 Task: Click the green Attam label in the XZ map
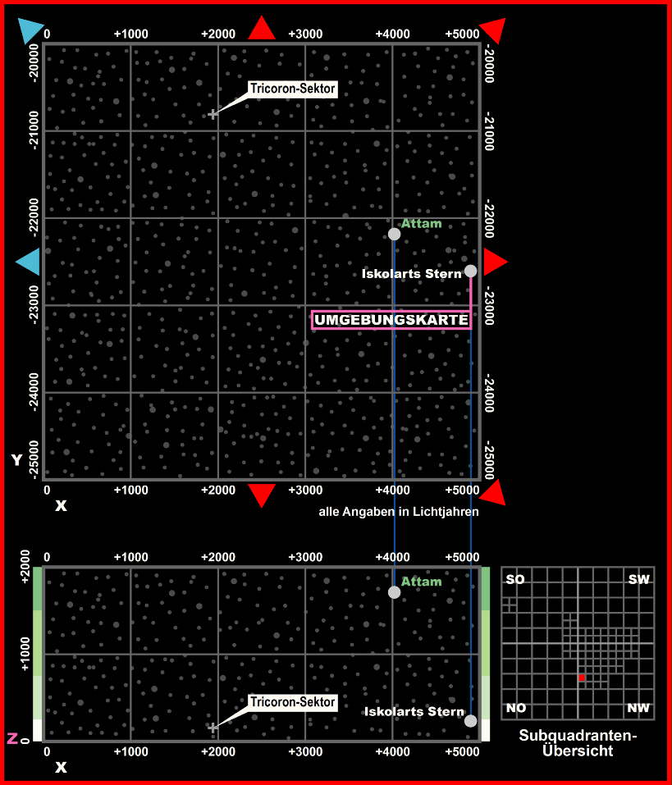[421, 582]
